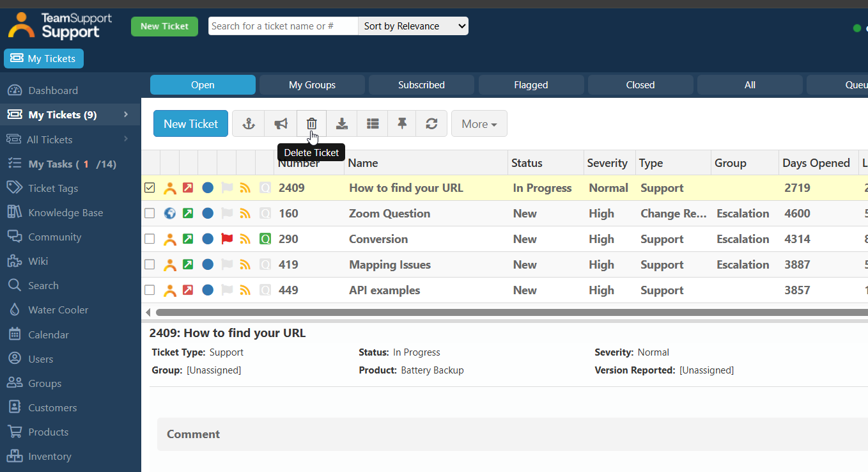Click the download export icon in the toolbar

pyautogui.click(x=342, y=123)
